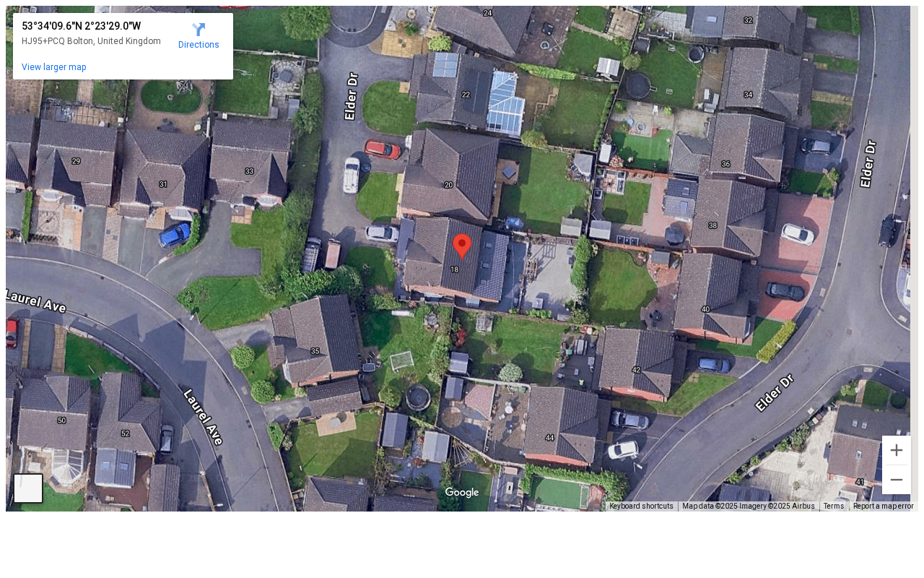Viewport: 924px width, 578px height.
Task: Toggle the map layer thumbnail
Action: [28, 488]
